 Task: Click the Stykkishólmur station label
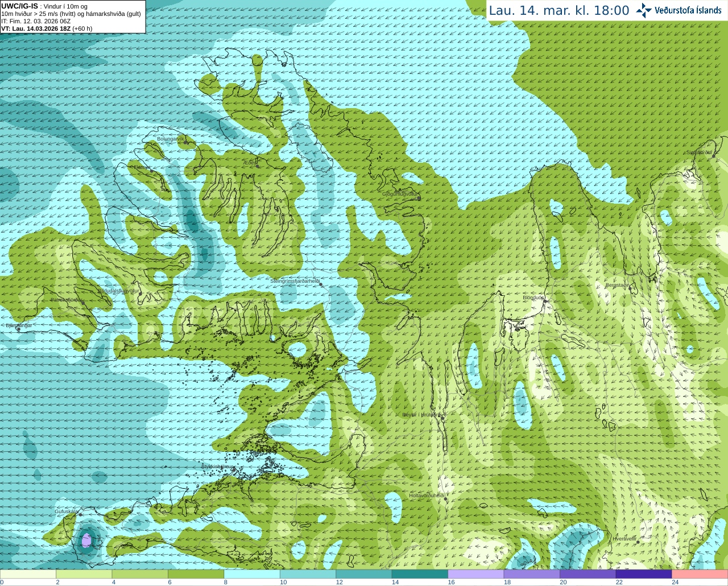[x=218, y=467]
